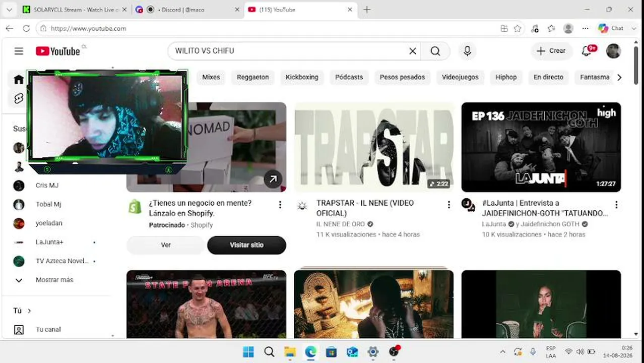Filter by the Hiphop chip
The height and width of the screenshot is (363, 644).
[506, 77]
